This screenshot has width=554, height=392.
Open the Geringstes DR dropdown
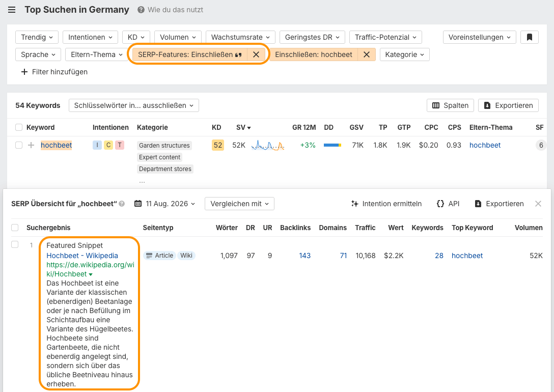312,37
